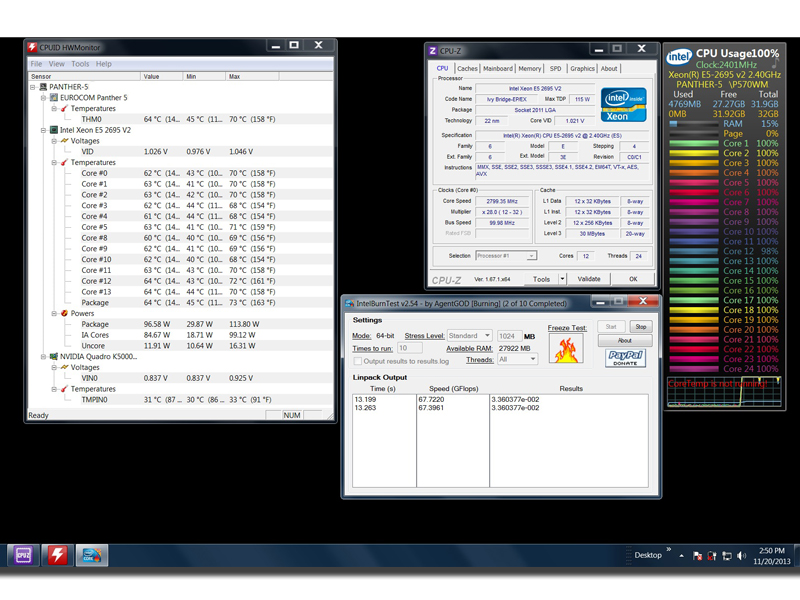Open the Stress Level dropdown

471,336
